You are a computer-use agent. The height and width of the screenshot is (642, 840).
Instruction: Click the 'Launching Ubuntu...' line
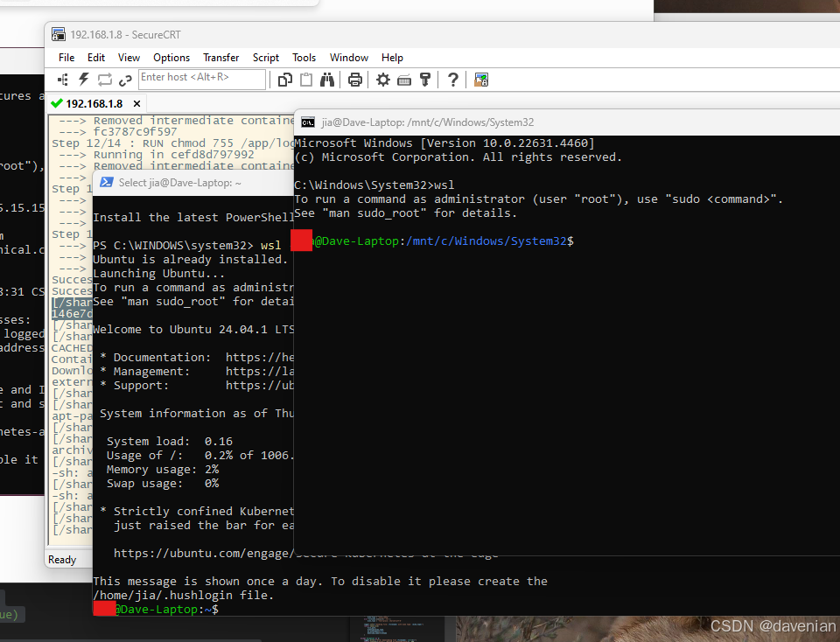[x=158, y=273]
